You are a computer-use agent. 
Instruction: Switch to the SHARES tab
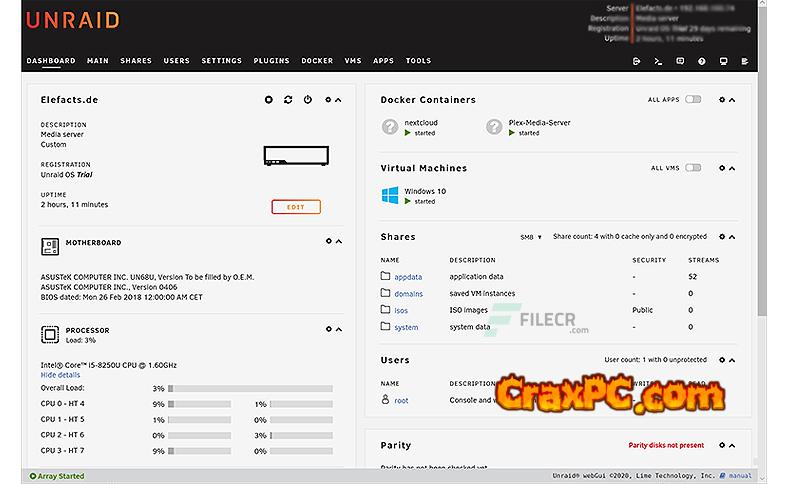click(x=136, y=61)
